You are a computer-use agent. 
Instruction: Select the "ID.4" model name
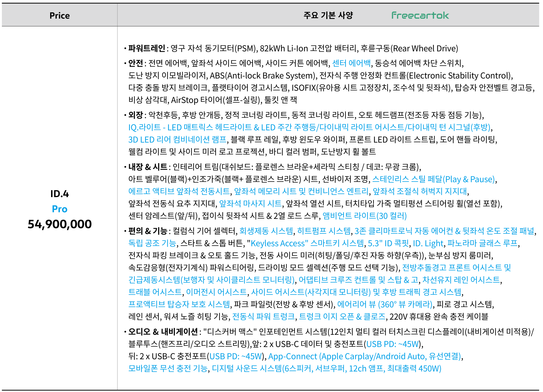pyautogui.click(x=60, y=194)
